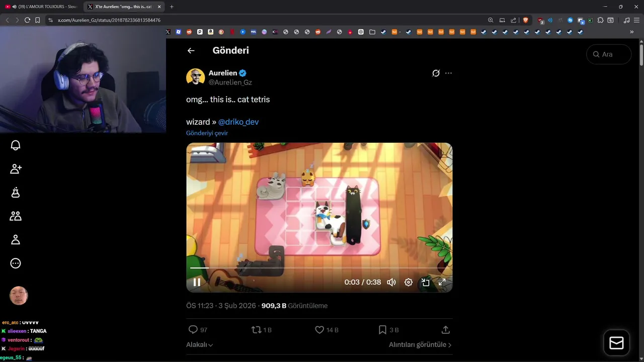The height and width of the screenshot is (362, 644).
Task: Open the messages envelope button
Action: tap(616, 343)
